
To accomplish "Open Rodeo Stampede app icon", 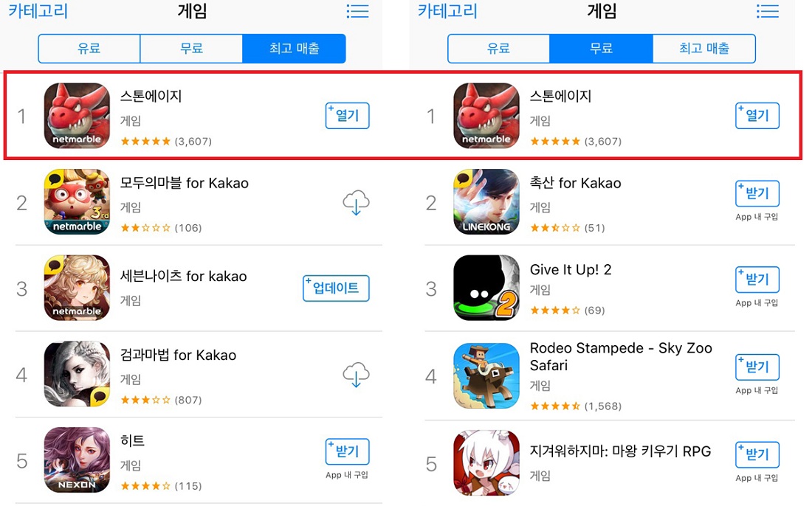I will [486, 375].
